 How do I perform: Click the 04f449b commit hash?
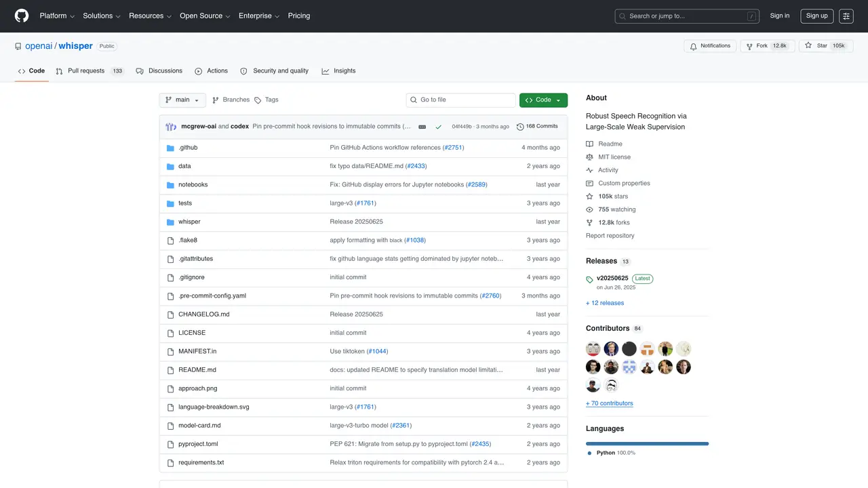pos(462,127)
